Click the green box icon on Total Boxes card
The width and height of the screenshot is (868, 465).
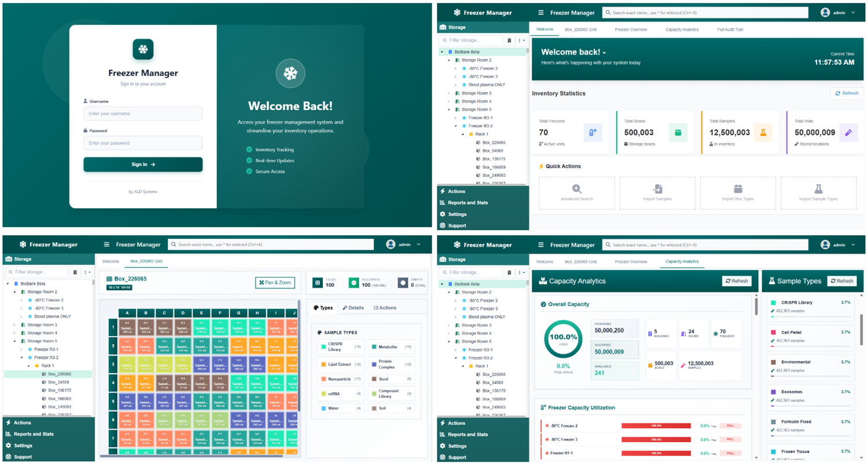pyautogui.click(x=678, y=132)
